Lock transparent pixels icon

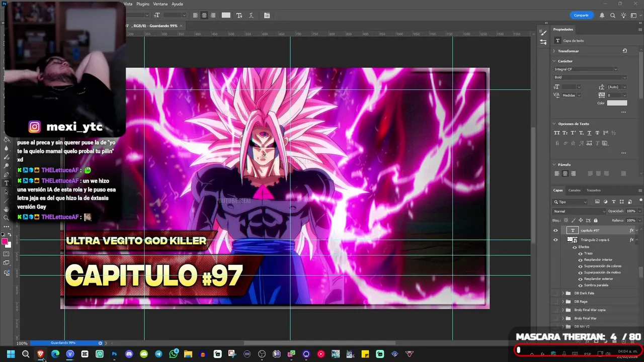(x=566, y=220)
